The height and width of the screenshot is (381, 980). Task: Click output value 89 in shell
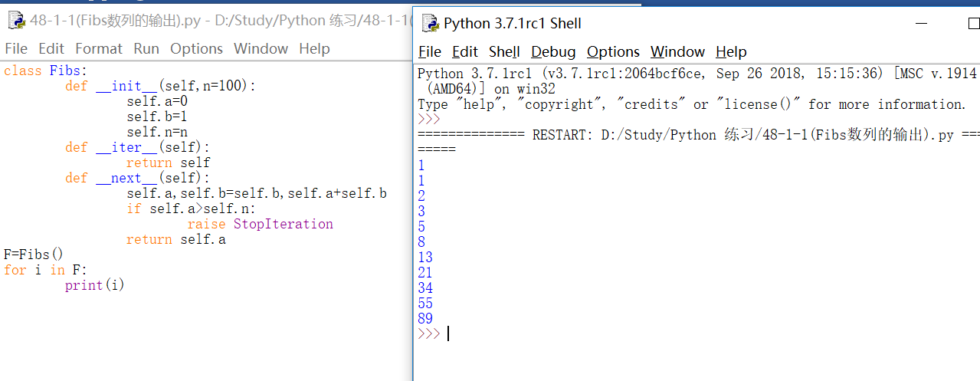pyautogui.click(x=425, y=319)
